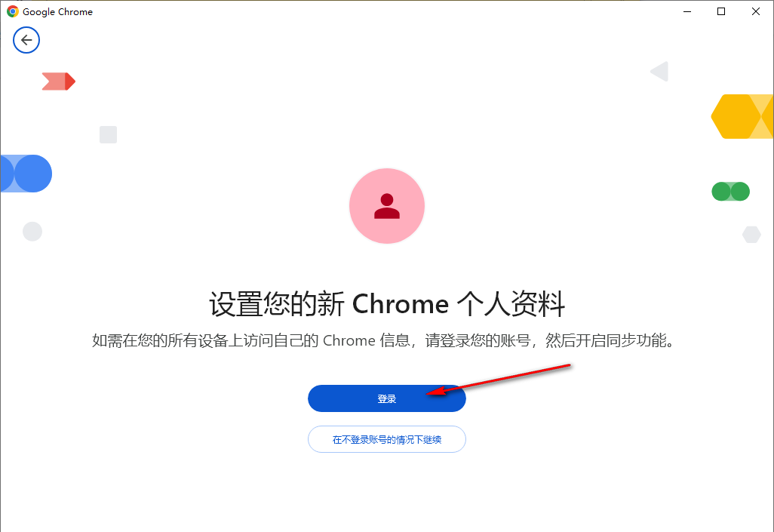This screenshot has height=532, width=774.
Task: Click the yellow hexagon shape
Action: [x=742, y=116]
